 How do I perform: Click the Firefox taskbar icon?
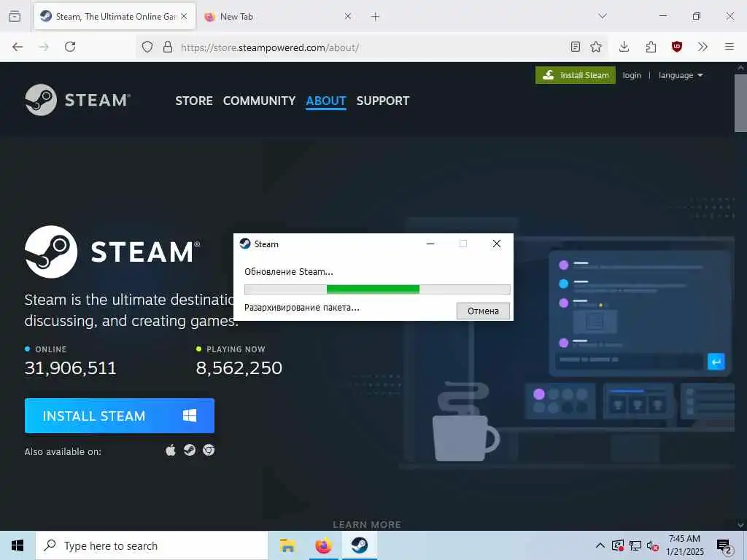tap(323, 545)
